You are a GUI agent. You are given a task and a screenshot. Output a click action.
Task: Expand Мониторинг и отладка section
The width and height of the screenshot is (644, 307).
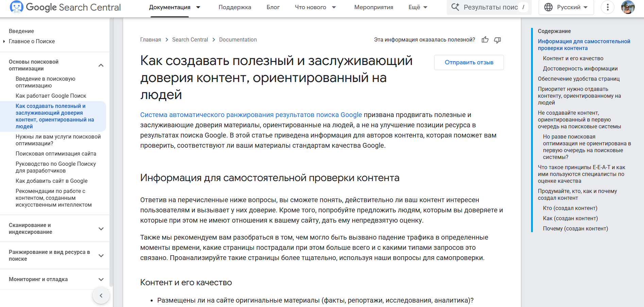101,279
